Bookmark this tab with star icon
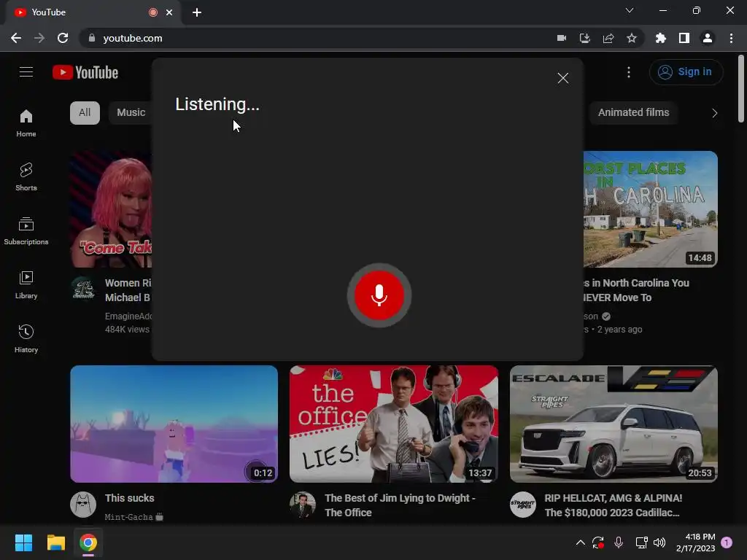Viewport: 747px width, 560px height. [x=632, y=38]
